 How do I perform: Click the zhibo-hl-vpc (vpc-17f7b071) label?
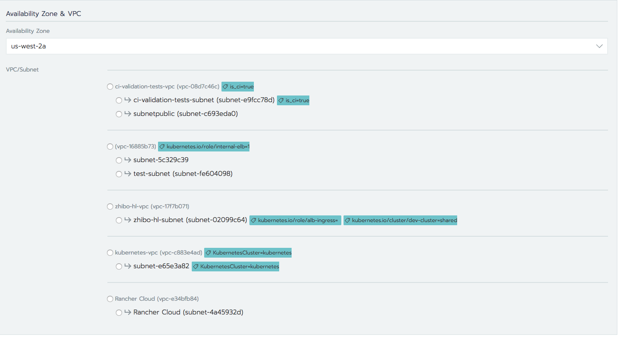152,207
